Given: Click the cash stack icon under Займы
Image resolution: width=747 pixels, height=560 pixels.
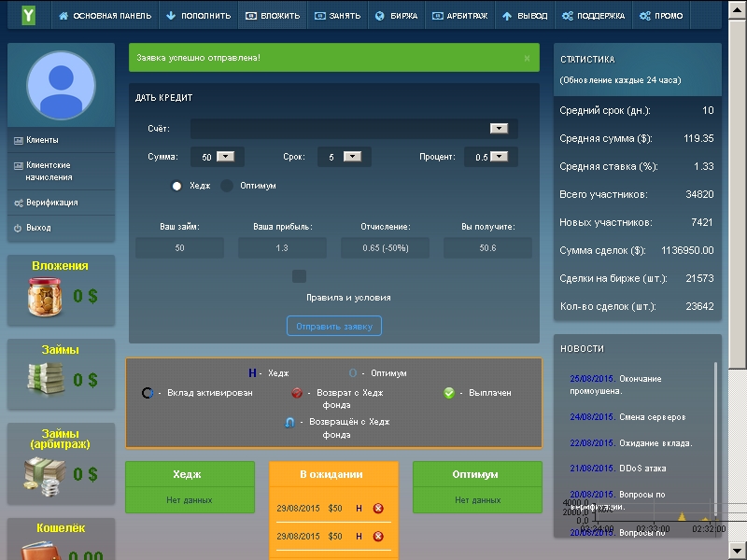Looking at the screenshot, I should pyautogui.click(x=46, y=379).
